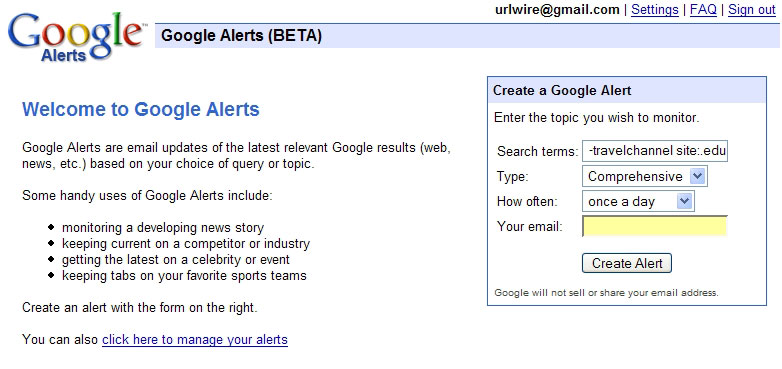The image size is (782, 369).
Task: Click the urlwire@gmail.com account text
Action: [x=557, y=9]
